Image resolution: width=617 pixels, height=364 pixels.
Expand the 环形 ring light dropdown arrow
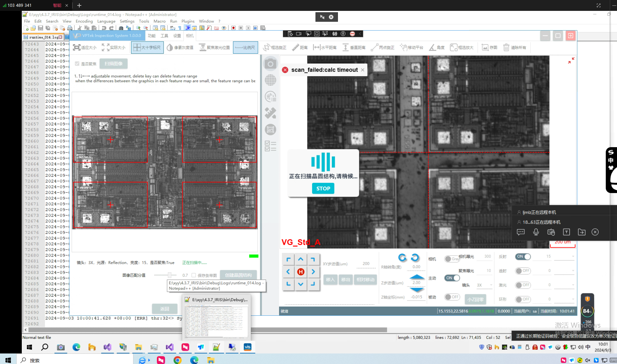pyautogui.click(x=573, y=299)
